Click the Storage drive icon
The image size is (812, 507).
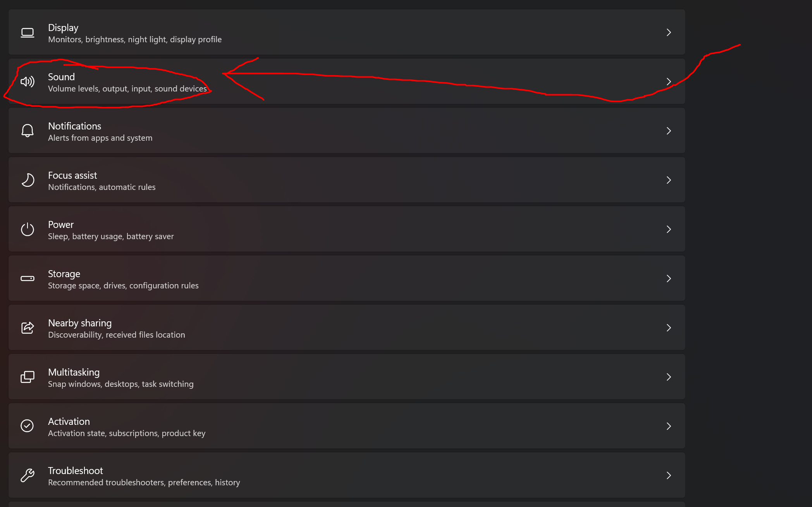pos(28,279)
